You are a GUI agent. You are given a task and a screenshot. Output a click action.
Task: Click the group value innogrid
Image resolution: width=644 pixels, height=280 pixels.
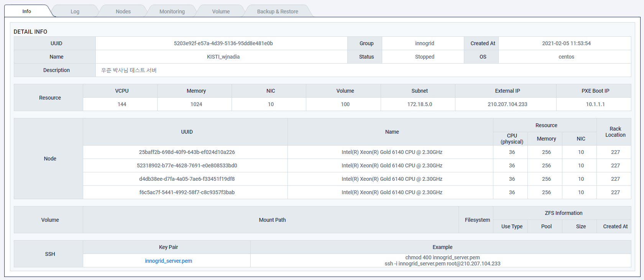point(424,43)
